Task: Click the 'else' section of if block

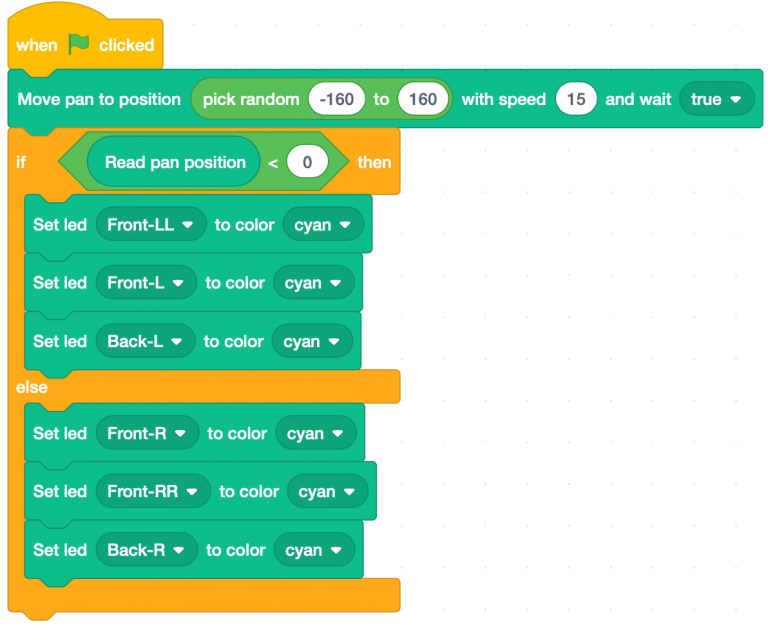Action: click(31, 387)
